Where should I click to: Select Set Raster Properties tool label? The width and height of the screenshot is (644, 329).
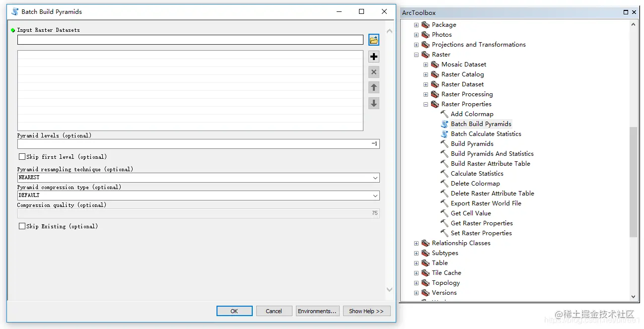tap(481, 233)
